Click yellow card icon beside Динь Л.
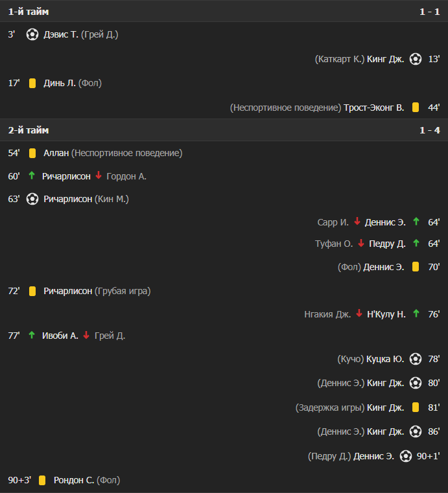448x493 pixels. click(x=32, y=83)
